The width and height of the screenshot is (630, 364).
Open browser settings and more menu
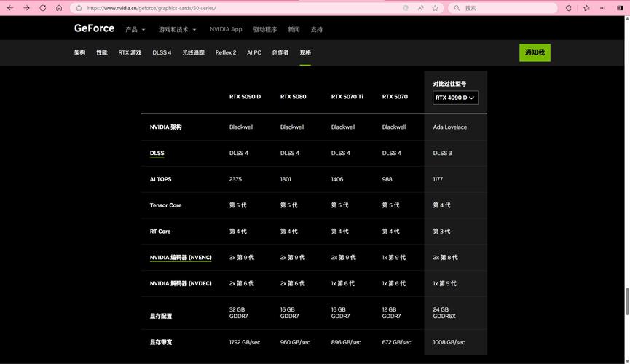click(602, 8)
